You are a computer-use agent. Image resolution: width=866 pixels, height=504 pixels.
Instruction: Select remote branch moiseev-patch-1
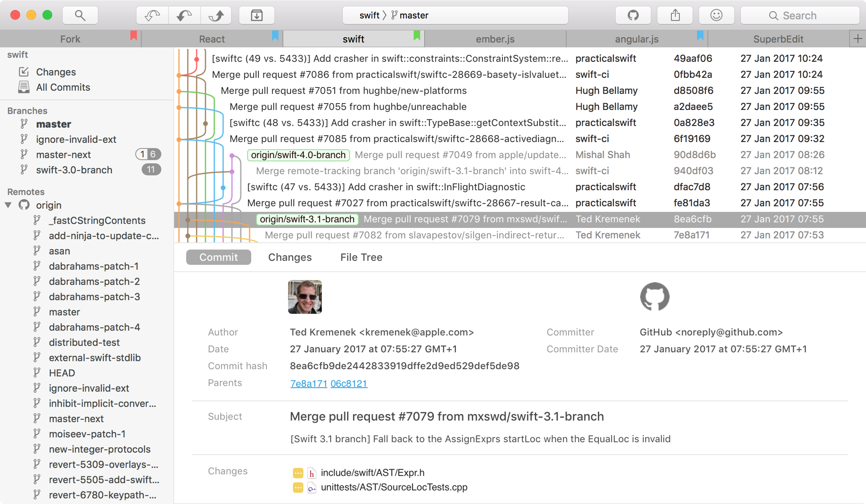coord(87,434)
